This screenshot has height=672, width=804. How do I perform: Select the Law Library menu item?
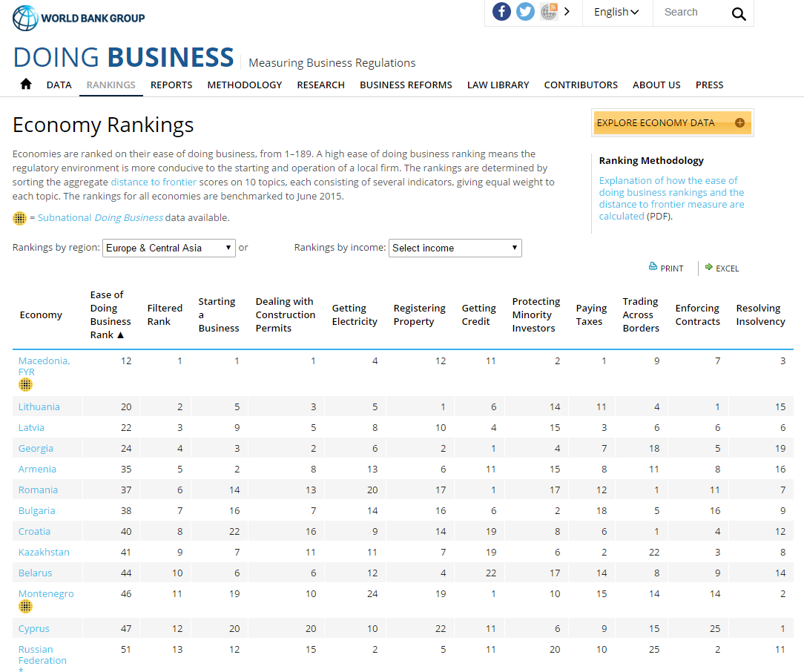coord(498,85)
